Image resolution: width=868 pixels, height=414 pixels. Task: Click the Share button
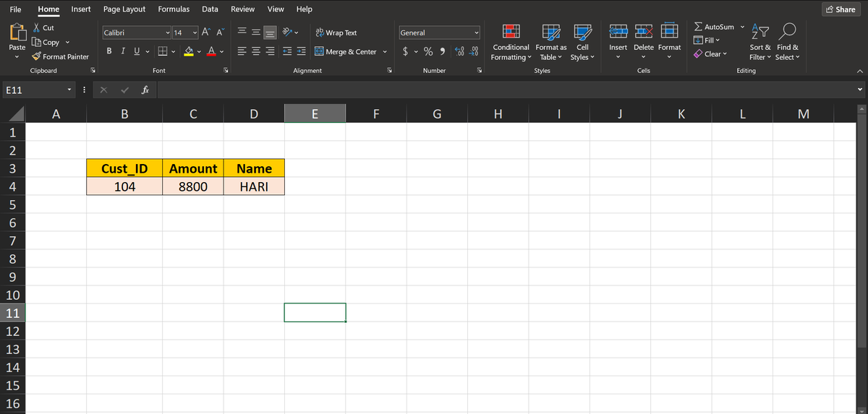[x=841, y=9]
